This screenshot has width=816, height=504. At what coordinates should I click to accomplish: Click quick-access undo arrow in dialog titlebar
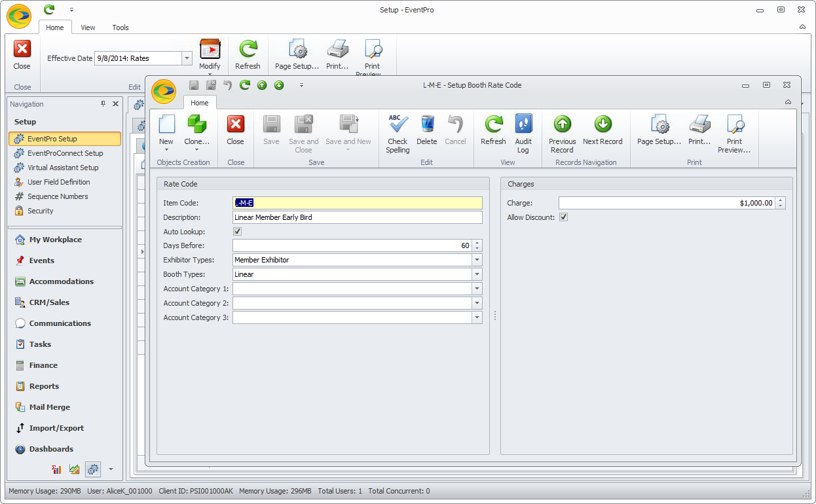point(228,85)
